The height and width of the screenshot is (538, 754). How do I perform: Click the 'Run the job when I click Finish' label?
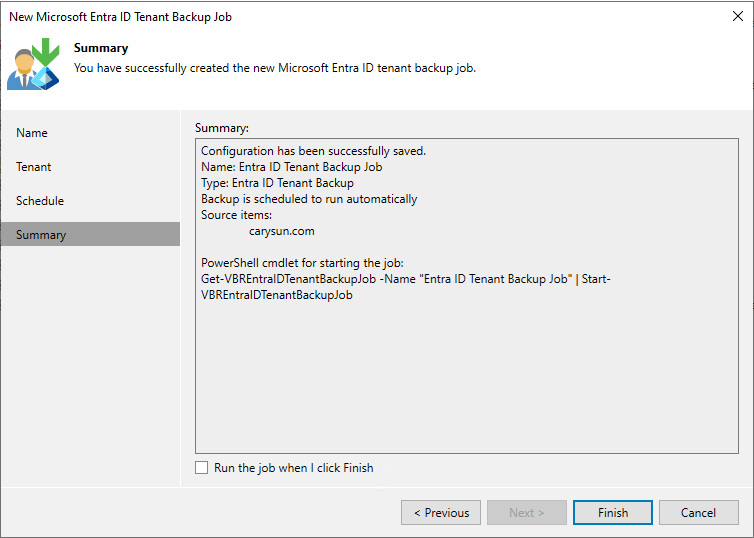coord(293,468)
